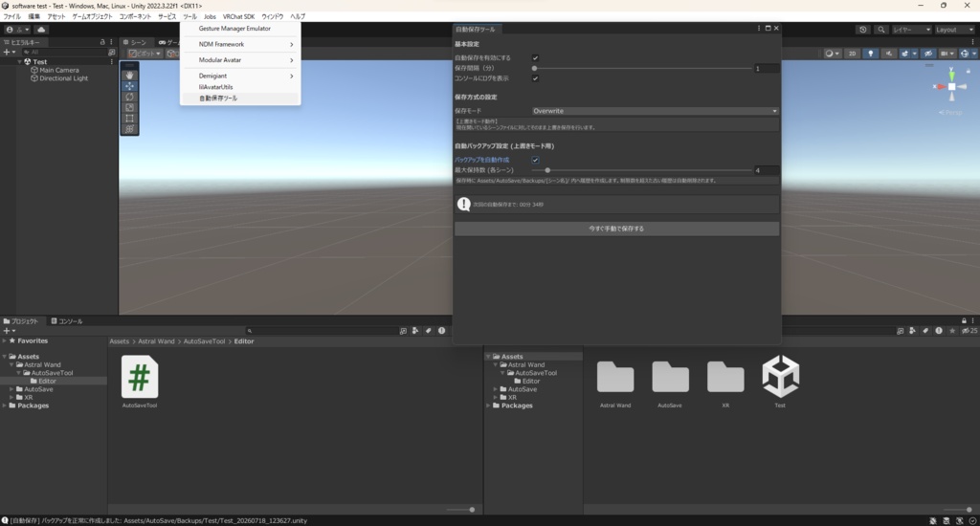Open the Overwrite save mode dropdown

[655, 111]
